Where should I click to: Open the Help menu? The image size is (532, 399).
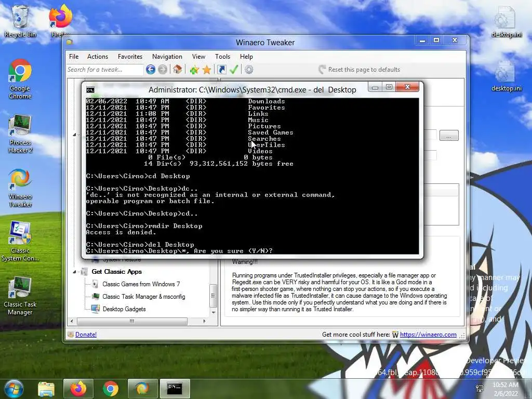point(246,57)
